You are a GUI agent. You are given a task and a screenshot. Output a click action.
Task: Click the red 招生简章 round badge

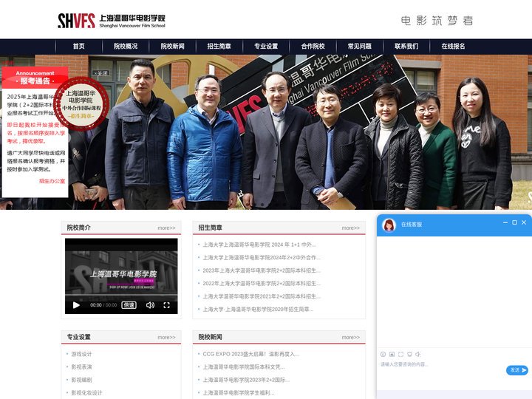(x=81, y=104)
